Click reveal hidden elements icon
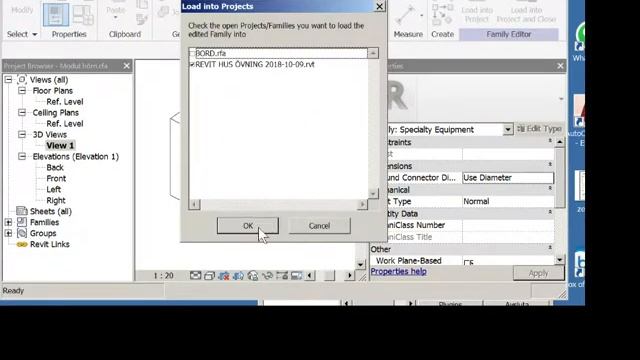 (282, 276)
